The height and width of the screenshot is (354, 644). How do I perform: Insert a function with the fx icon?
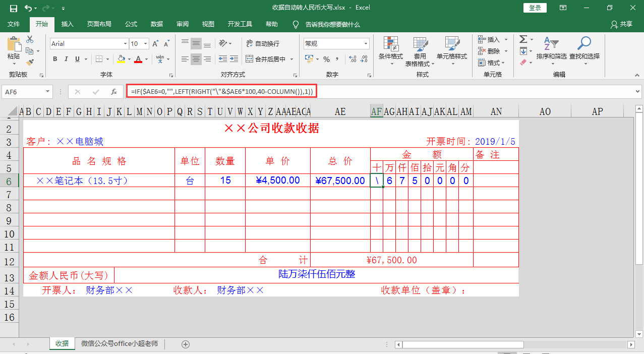point(114,92)
